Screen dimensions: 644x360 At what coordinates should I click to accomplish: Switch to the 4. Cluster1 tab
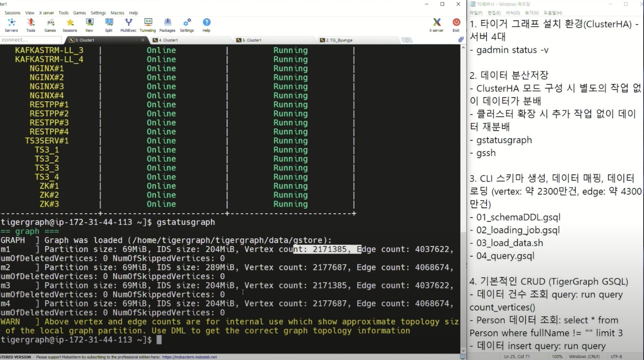pyautogui.click(x=168, y=40)
